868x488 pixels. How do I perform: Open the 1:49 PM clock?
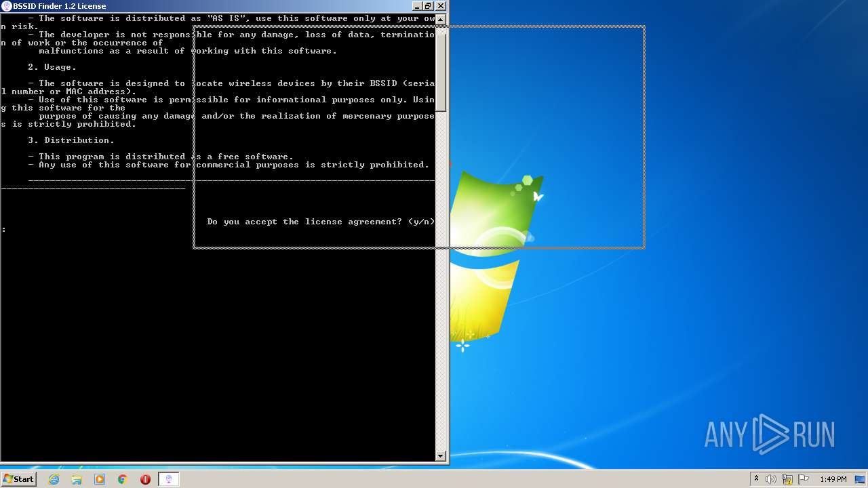pos(833,479)
